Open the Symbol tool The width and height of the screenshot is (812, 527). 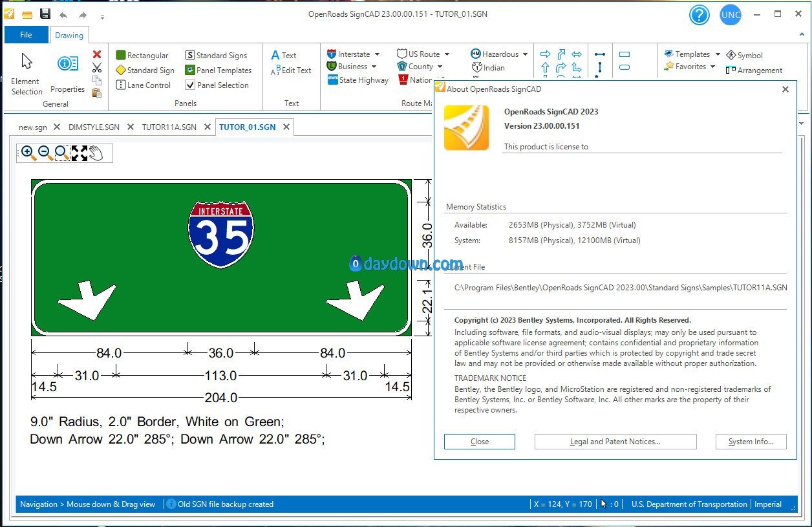click(x=744, y=55)
